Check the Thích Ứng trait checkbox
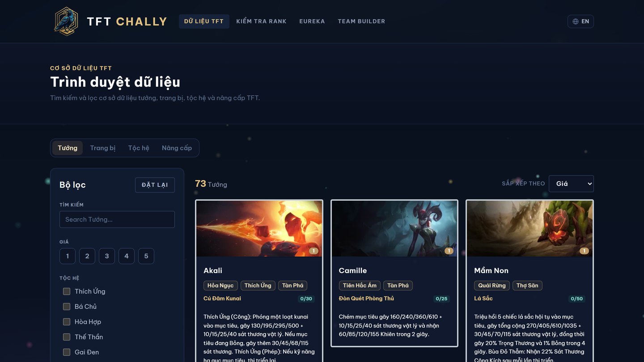 (67, 291)
